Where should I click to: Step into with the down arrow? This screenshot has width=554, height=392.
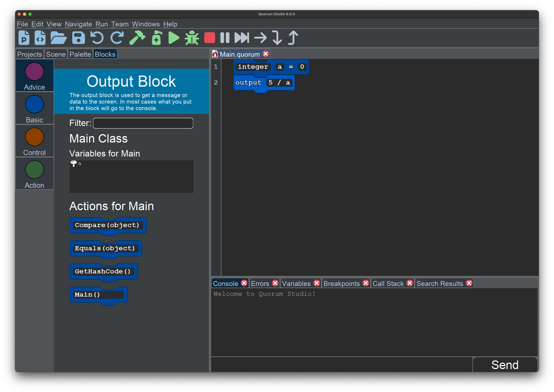(x=277, y=38)
